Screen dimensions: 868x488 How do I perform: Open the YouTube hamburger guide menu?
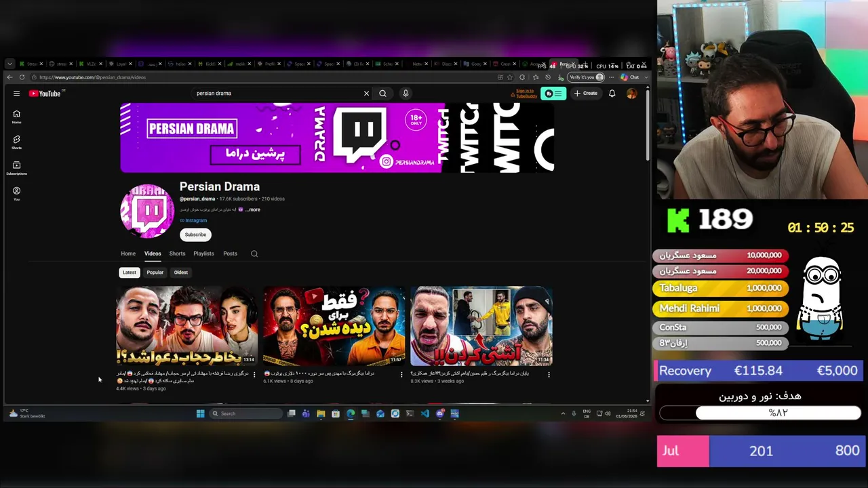pos(16,94)
